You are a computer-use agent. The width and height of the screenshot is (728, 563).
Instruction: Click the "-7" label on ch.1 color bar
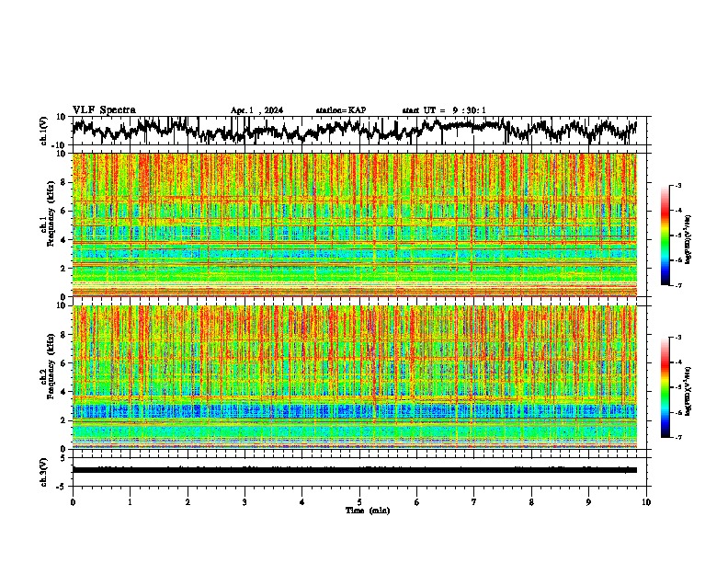click(x=677, y=285)
